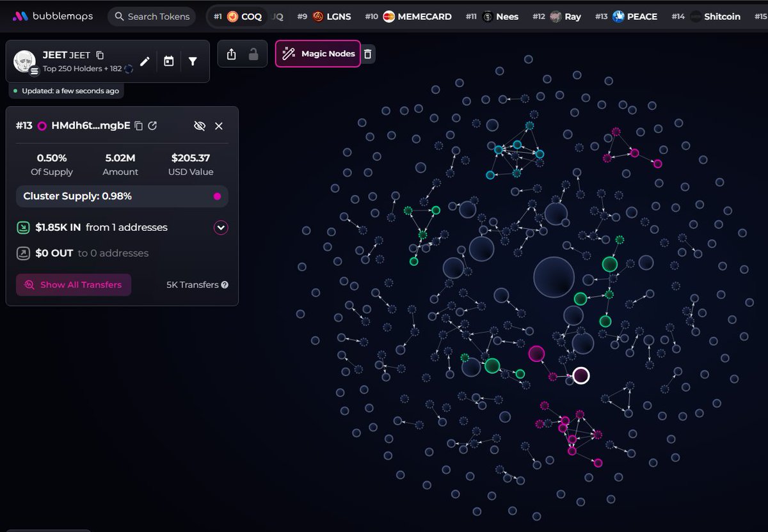
Task: Click the Magic Nodes button
Action: tap(318, 54)
